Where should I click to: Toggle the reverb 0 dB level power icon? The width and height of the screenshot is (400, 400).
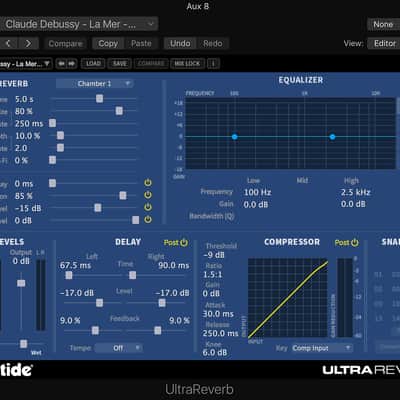148,219
